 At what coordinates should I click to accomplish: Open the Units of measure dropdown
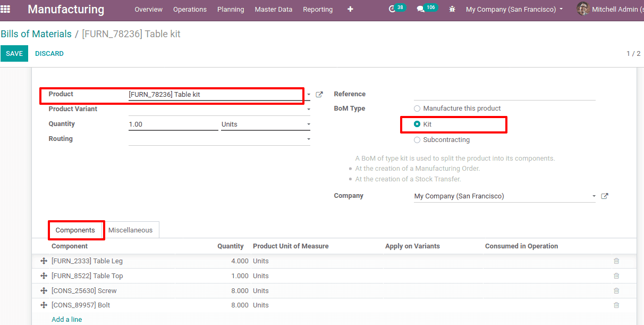tap(266, 124)
